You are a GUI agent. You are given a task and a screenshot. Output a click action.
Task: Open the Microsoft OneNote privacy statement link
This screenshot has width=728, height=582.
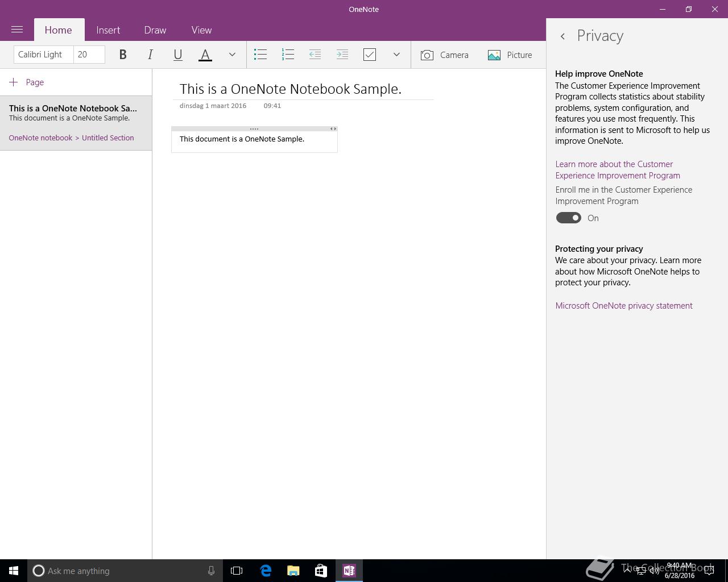coord(623,306)
